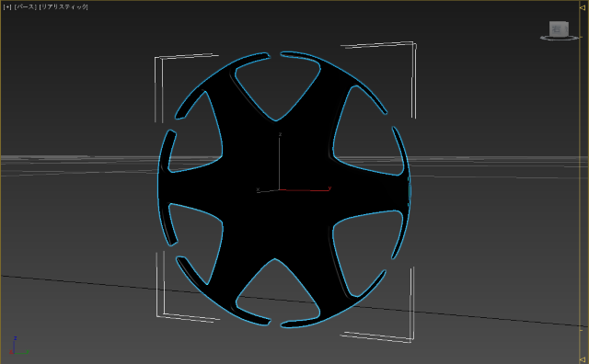
Task: Open the [パース] point-of-view menu
Action: 26,6
